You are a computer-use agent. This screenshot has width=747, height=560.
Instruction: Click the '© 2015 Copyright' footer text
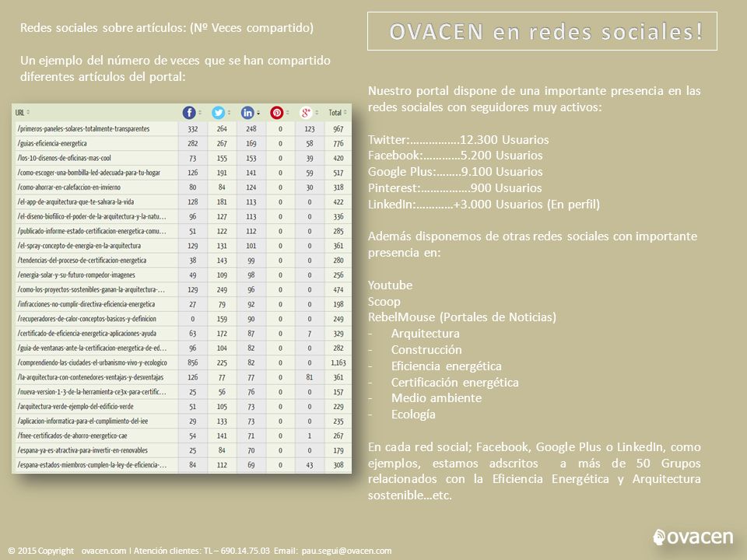tap(41, 551)
